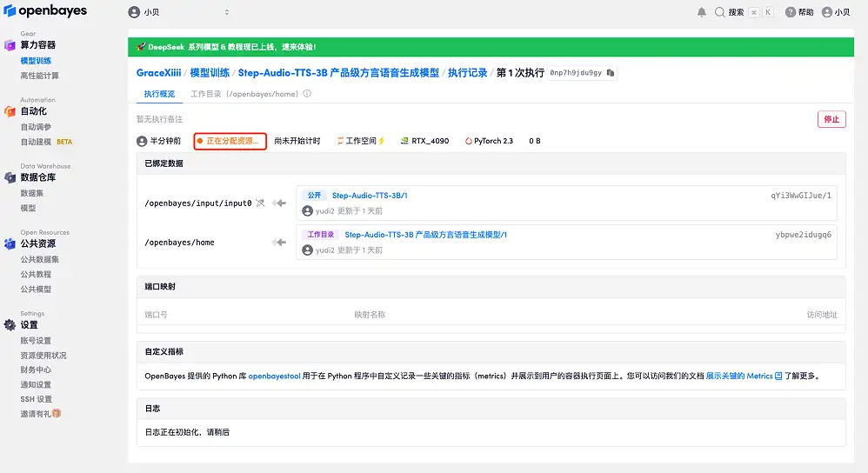Viewport: 868px width, 473px height.
Task: Open SSH 设置 in the sidebar
Action: (36, 399)
